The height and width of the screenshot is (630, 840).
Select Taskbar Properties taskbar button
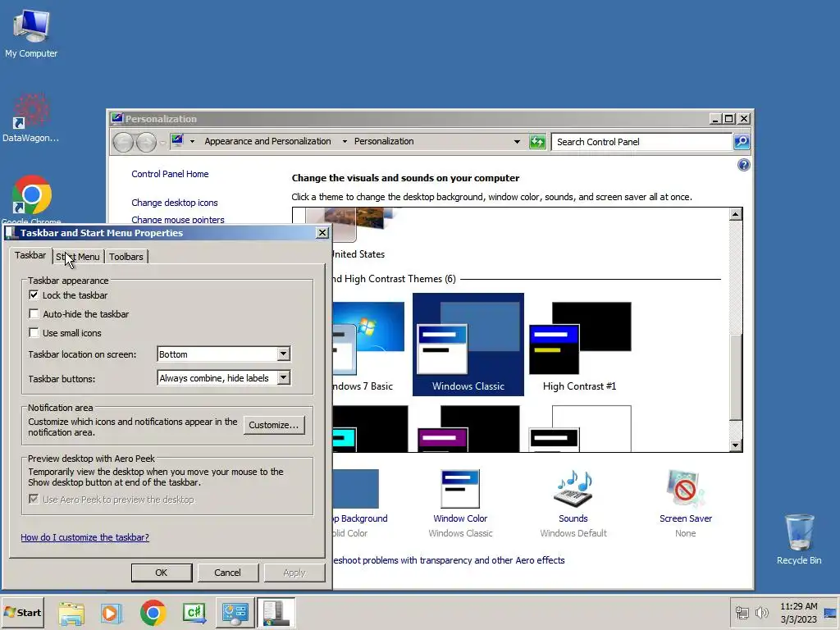pyautogui.click(x=276, y=613)
